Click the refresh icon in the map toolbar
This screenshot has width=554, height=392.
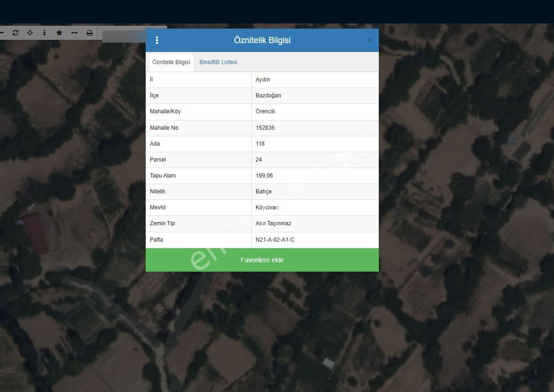tap(15, 33)
